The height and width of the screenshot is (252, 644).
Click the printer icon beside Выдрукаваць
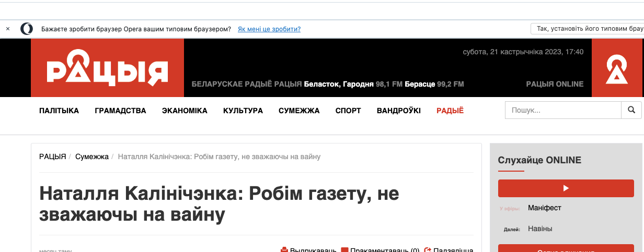click(x=284, y=250)
